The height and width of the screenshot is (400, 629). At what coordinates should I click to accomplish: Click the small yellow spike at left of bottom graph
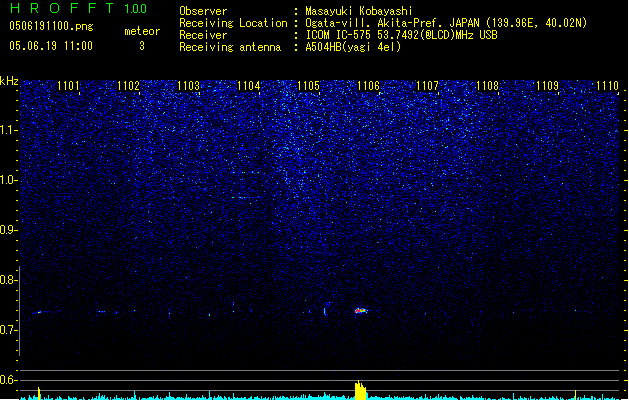39,393
